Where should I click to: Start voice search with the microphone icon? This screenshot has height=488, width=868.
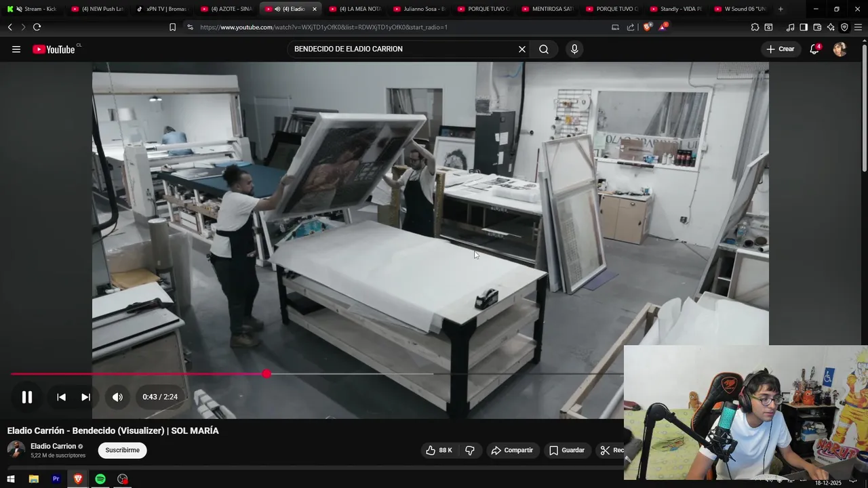point(574,49)
